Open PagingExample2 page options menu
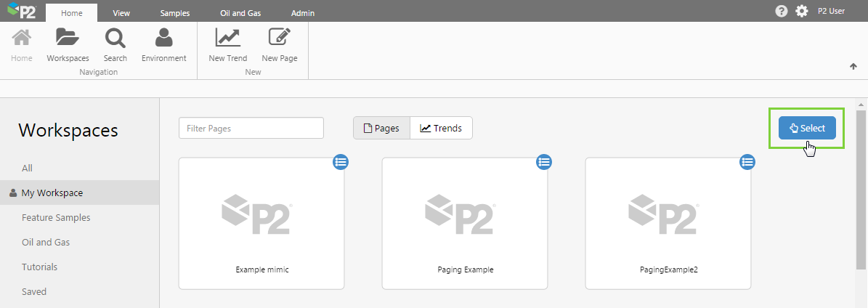The height and width of the screenshot is (308, 868). coord(747,162)
